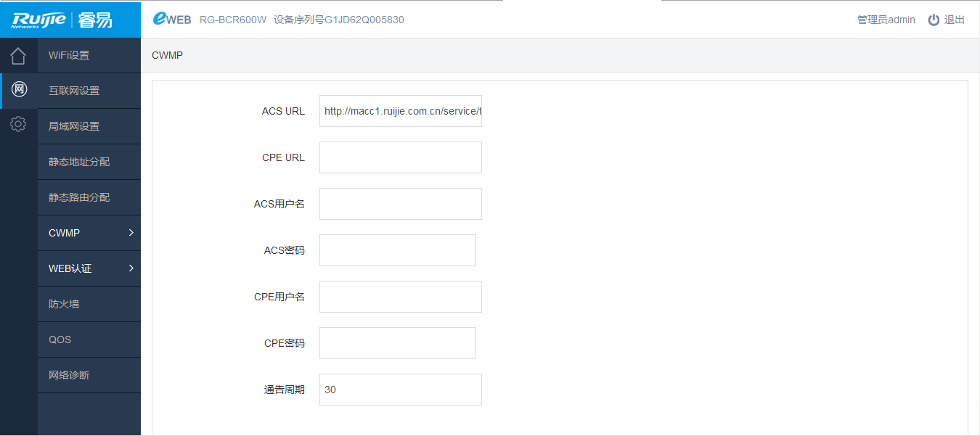Focus the CPE用户名 input field
Screen dimensions: 980x436
(401, 297)
